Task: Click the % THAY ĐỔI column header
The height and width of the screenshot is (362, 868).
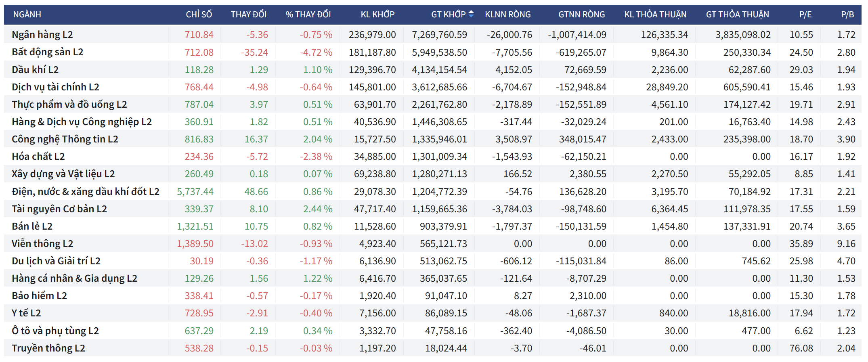Action: pos(308,15)
